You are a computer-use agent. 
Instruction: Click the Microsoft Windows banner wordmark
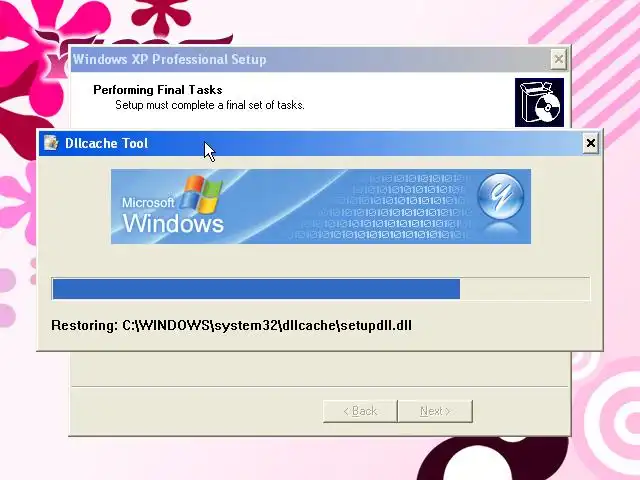tap(173, 216)
